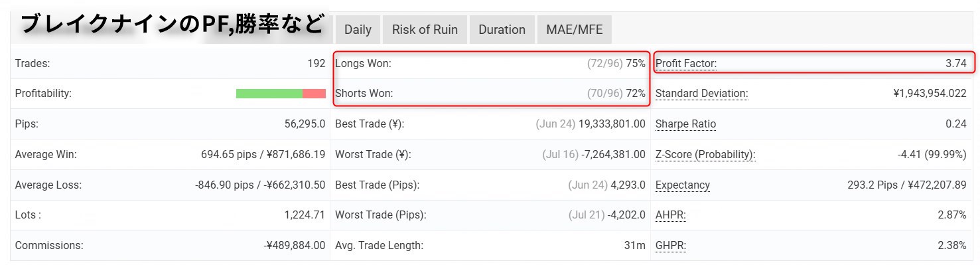Click the Z-Score (Probability) link
The width and height of the screenshot is (980, 265).
pos(705,155)
